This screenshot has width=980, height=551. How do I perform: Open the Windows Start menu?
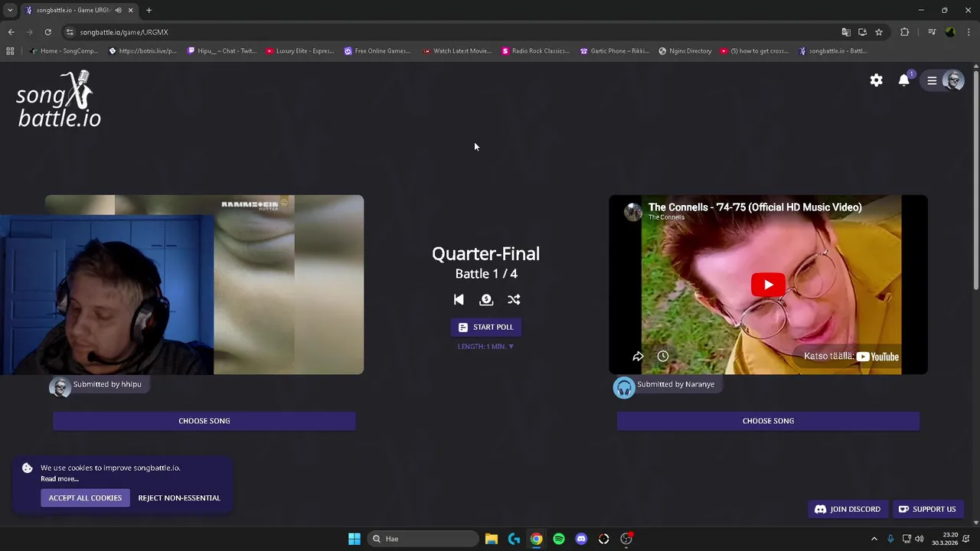click(x=354, y=539)
